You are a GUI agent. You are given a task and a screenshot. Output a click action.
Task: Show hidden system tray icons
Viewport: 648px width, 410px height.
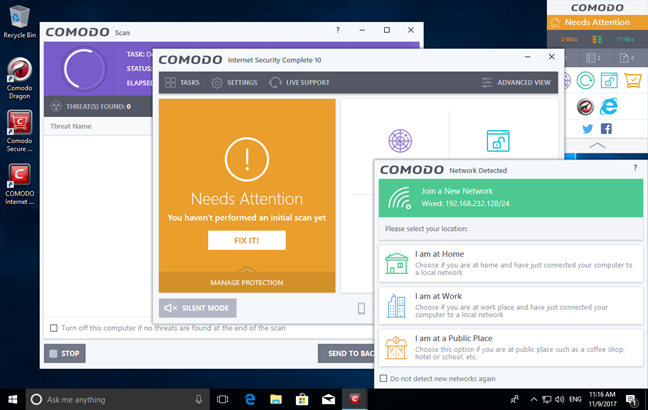coord(534,399)
